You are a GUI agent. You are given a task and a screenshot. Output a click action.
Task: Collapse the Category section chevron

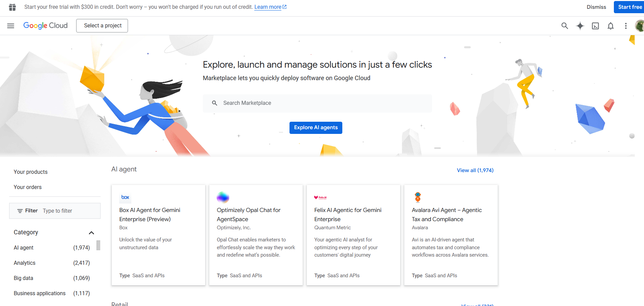(91, 233)
